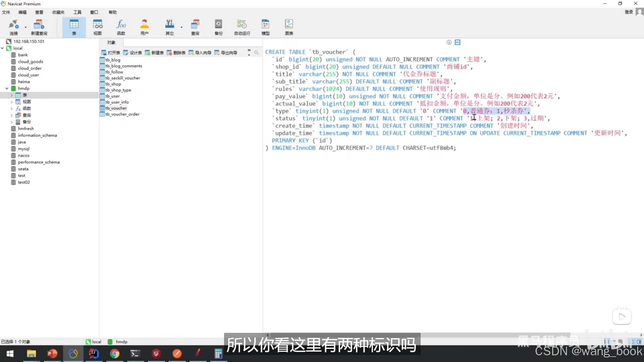This screenshot has height=362, width=644.
Task: Click the Backup toolbar icon
Action: pos(218,27)
